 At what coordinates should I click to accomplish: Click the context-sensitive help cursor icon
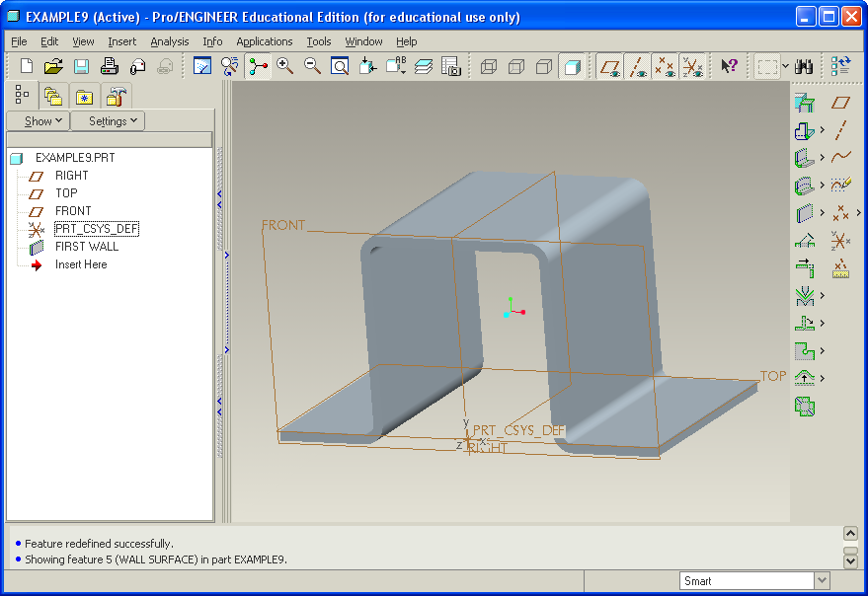[x=729, y=66]
